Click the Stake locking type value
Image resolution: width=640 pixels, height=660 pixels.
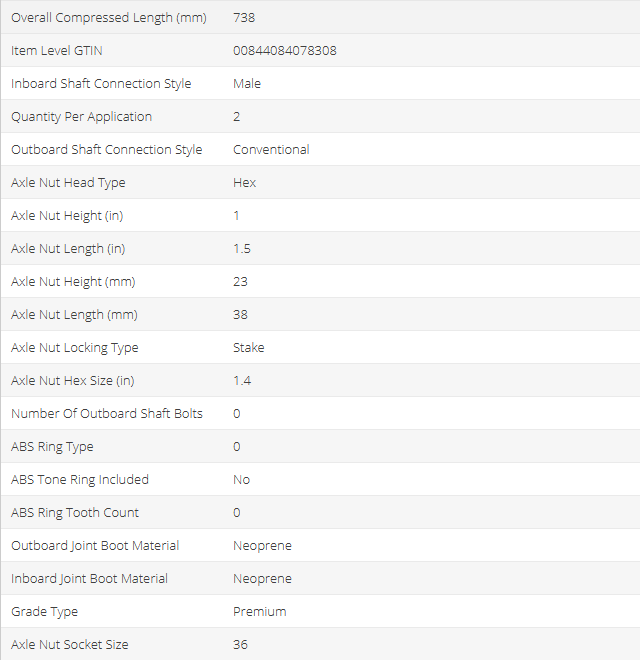tap(249, 347)
